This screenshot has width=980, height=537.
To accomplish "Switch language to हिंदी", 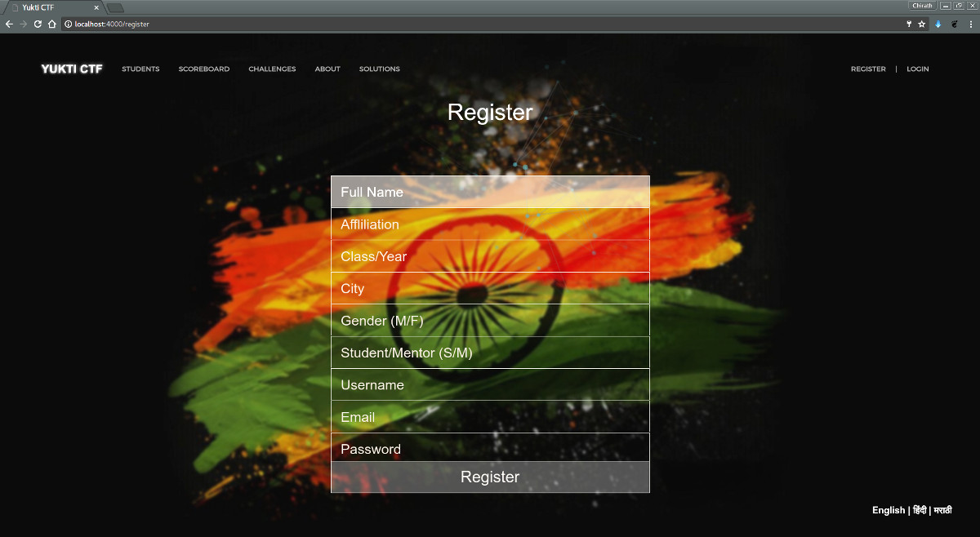I will pos(919,510).
